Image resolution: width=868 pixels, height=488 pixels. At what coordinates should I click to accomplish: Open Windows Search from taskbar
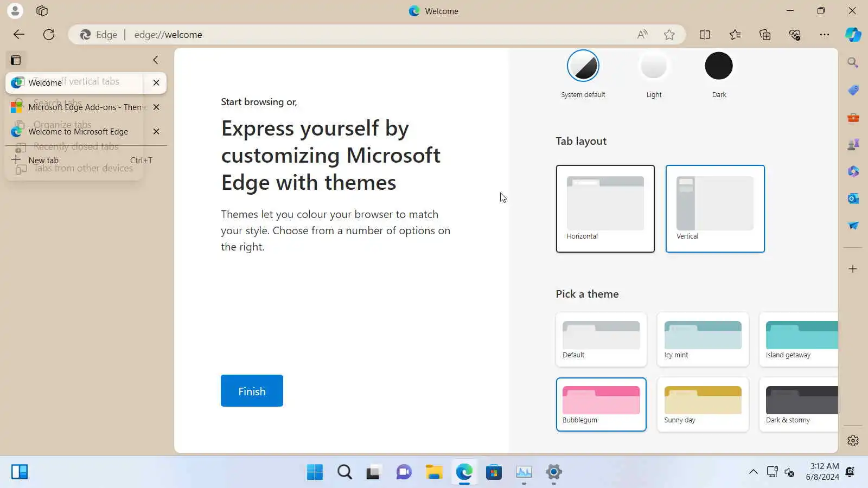[344, 472]
